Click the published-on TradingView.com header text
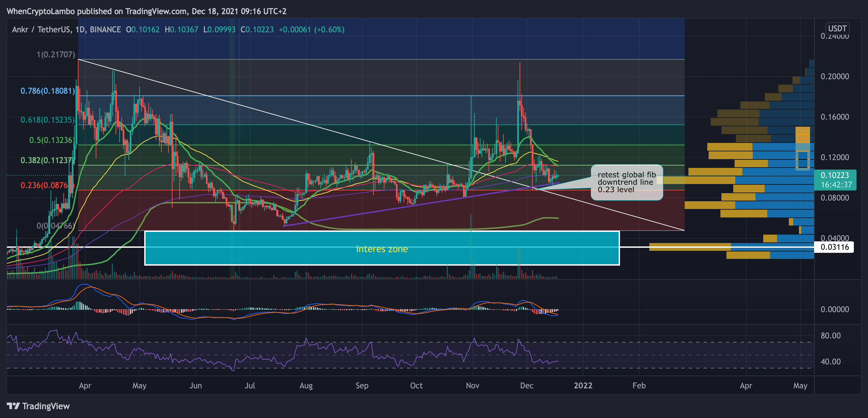868x418 pixels. click(147, 11)
